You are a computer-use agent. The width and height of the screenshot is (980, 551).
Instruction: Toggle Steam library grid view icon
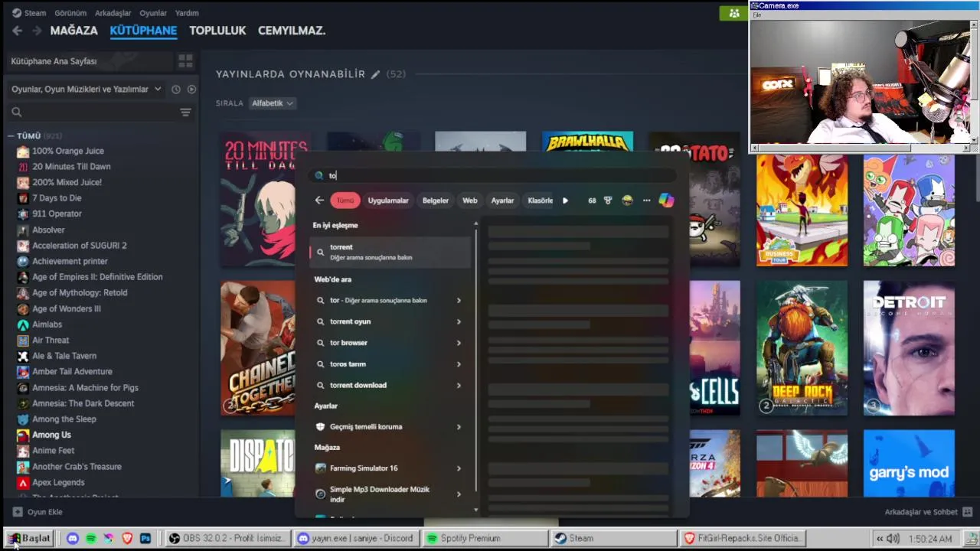[x=185, y=61]
